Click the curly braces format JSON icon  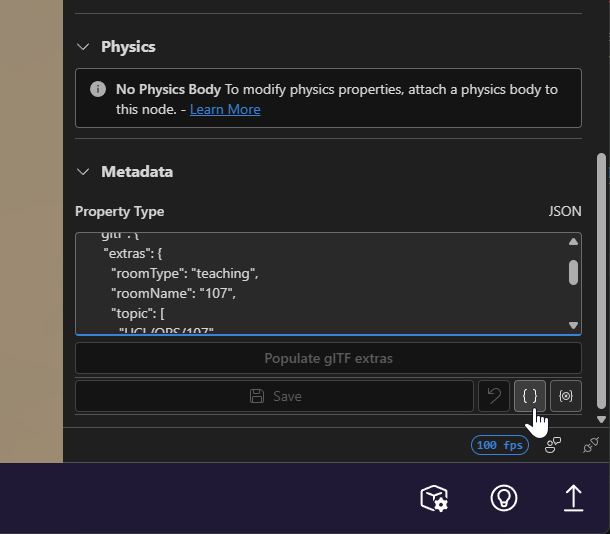[529, 396]
